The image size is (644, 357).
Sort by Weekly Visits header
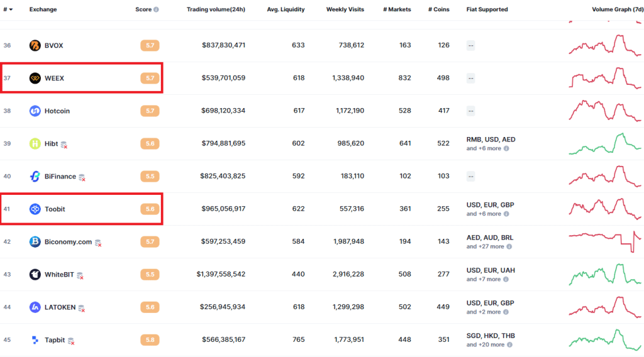coord(345,9)
